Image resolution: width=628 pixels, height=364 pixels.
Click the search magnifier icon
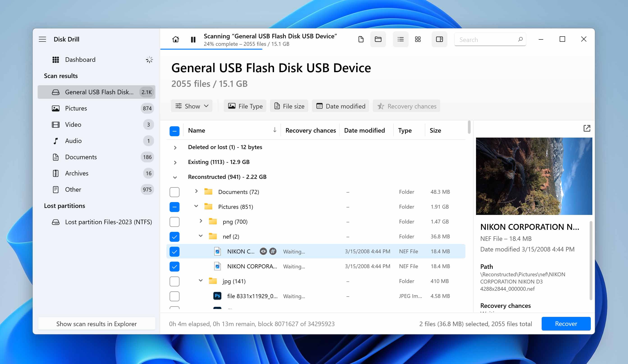point(520,39)
